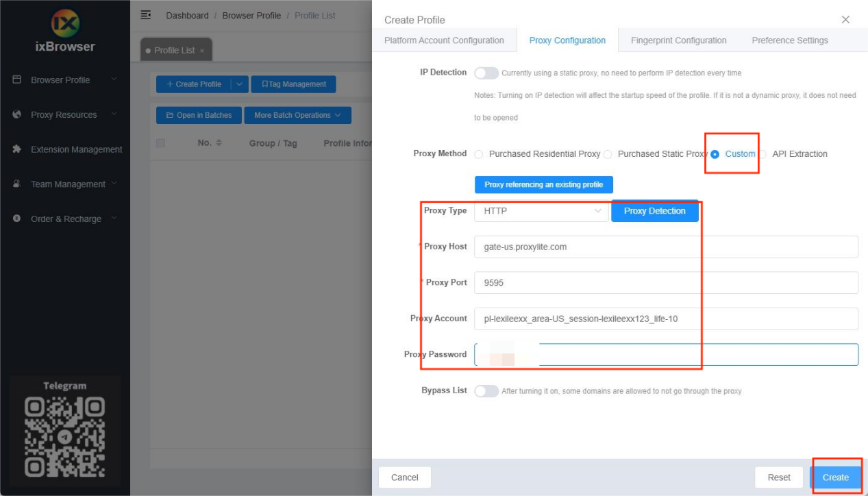Click the Browser Profile breadcrumb
This screenshot has height=496, width=868.
point(251,15)
